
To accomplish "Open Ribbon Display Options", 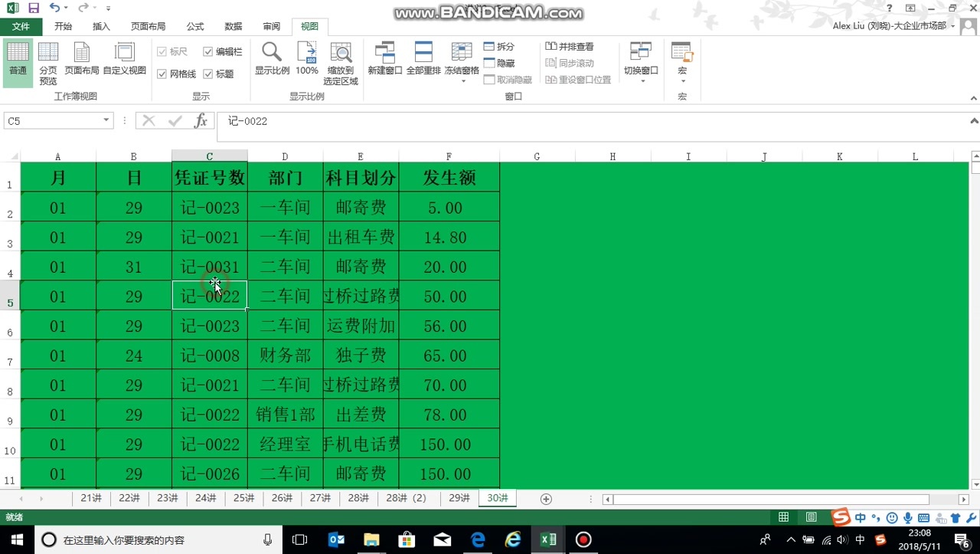I will (910, 8).
